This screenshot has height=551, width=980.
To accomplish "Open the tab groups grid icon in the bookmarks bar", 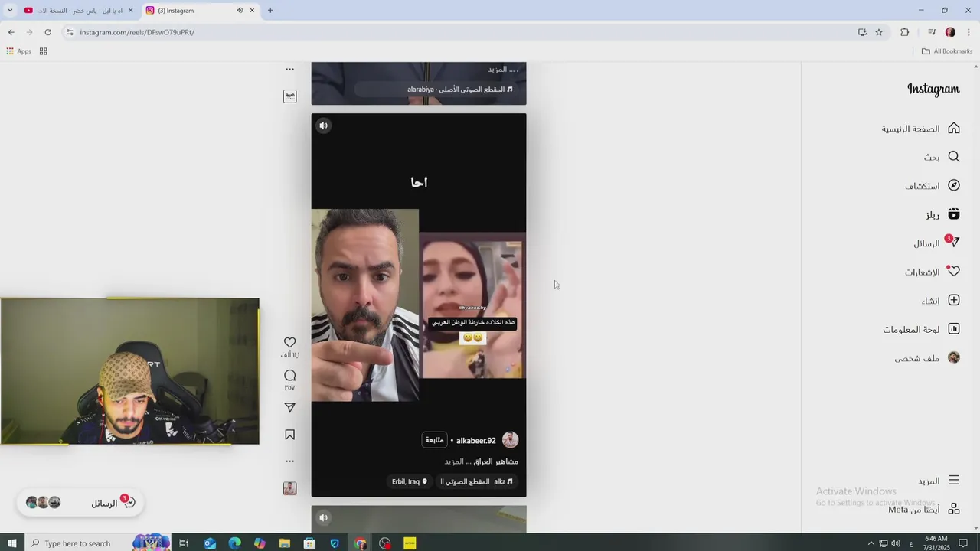I will pyautogui.click(x=44, y=51).
